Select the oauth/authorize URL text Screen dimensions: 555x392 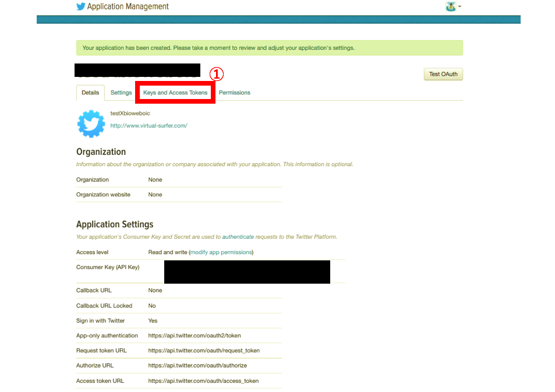[197, 365]
